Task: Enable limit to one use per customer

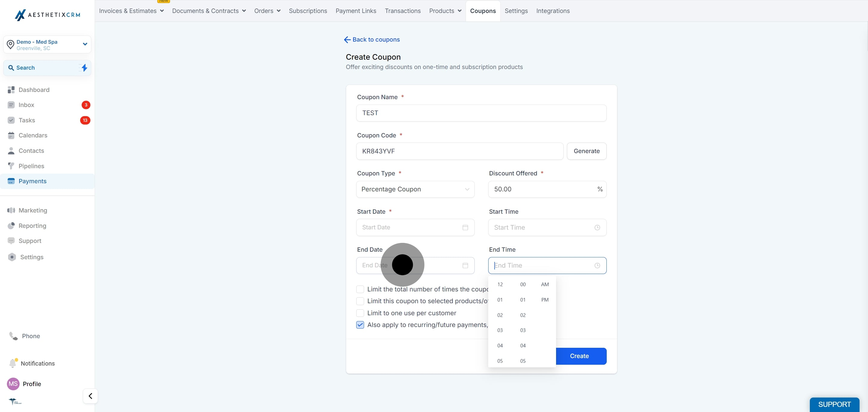Action: pyautogui.click(x=360, y=313)
